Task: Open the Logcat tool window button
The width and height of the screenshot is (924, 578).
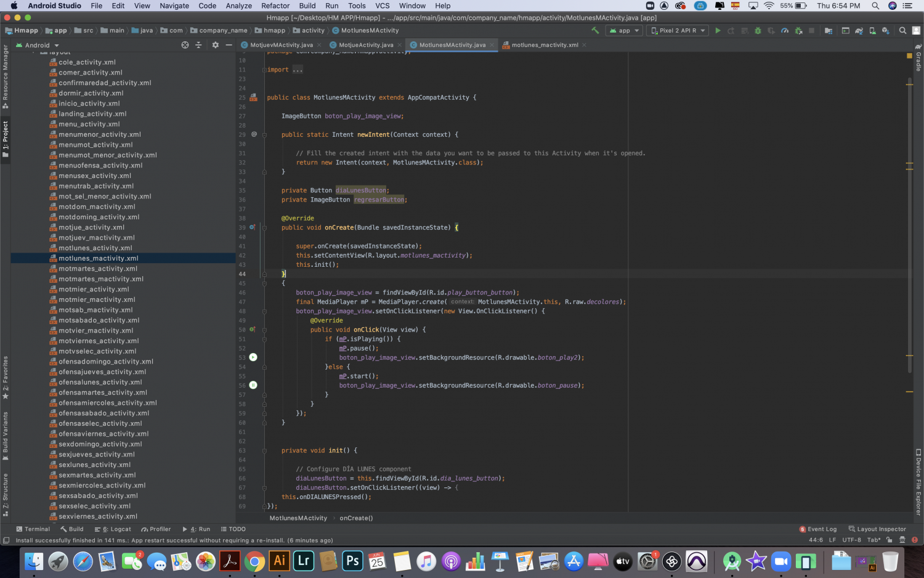Action: click(113, 529)
